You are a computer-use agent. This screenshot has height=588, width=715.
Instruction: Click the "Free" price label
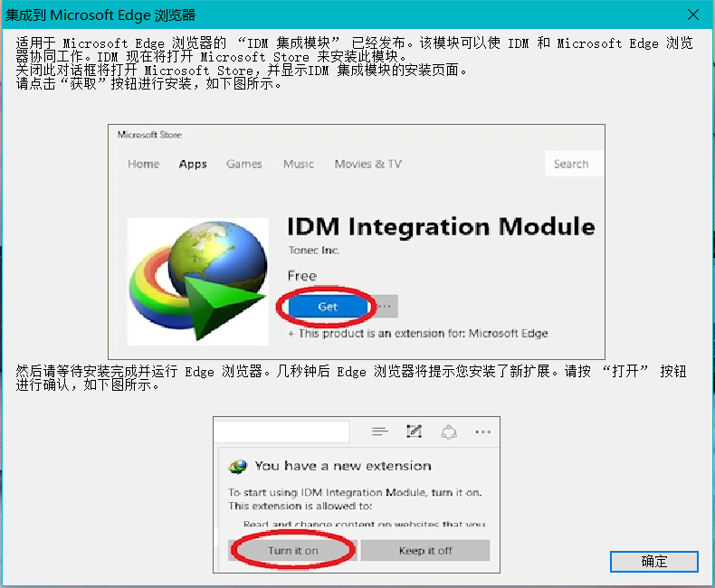(x=302, y=276)
